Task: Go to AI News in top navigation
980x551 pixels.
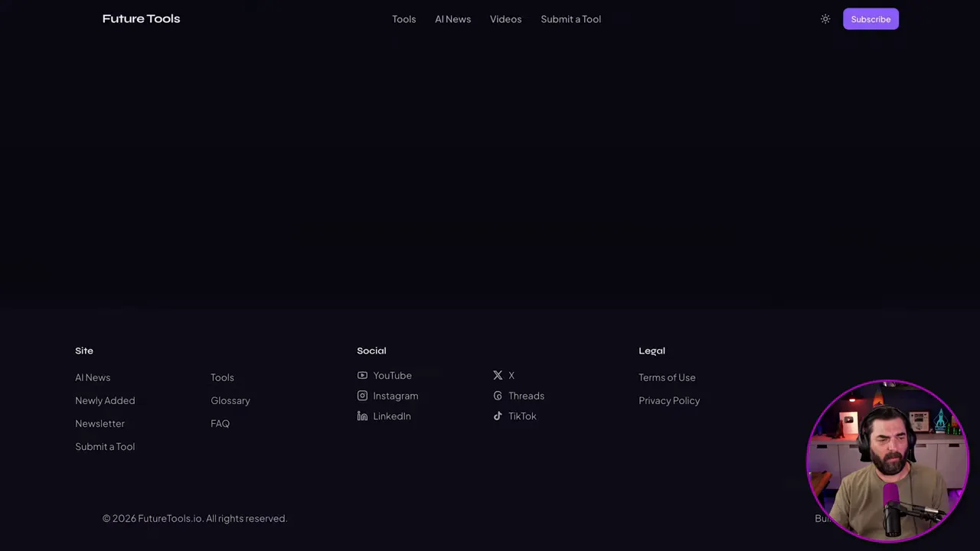Action: (453, 19)
